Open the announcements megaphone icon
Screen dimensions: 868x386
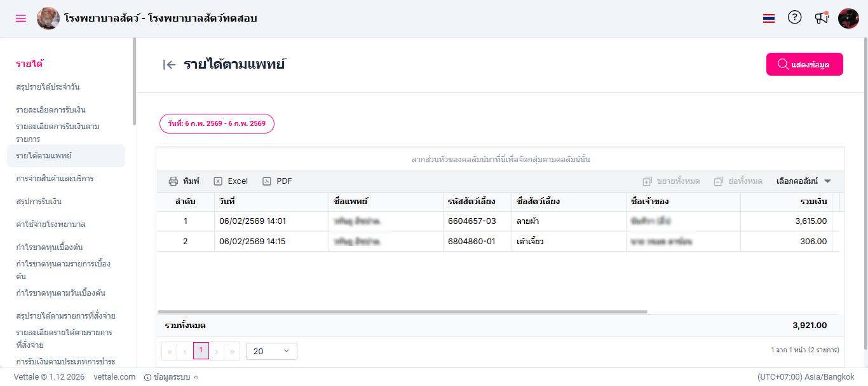[x=822, y=18]
